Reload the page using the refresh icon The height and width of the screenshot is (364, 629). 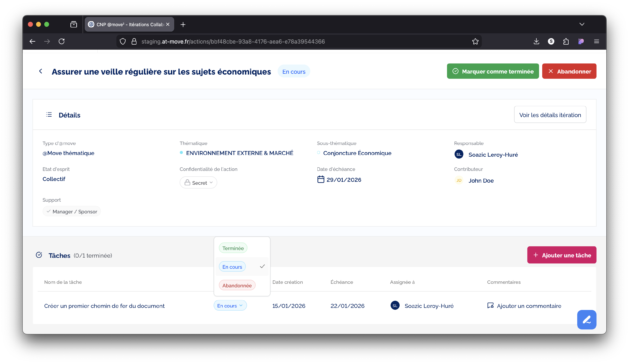coord(62,41)
